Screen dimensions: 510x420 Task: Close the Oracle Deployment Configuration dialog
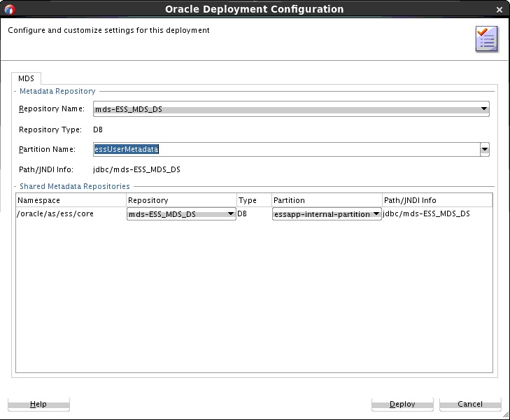pyautogui.click(x=500, y=10)
